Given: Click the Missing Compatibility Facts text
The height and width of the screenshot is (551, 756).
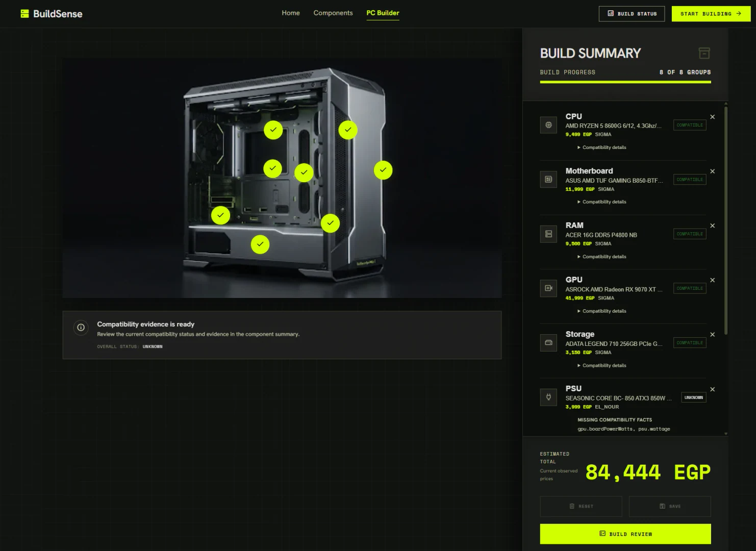Looking at the screenshot, I should click(615, 420).
